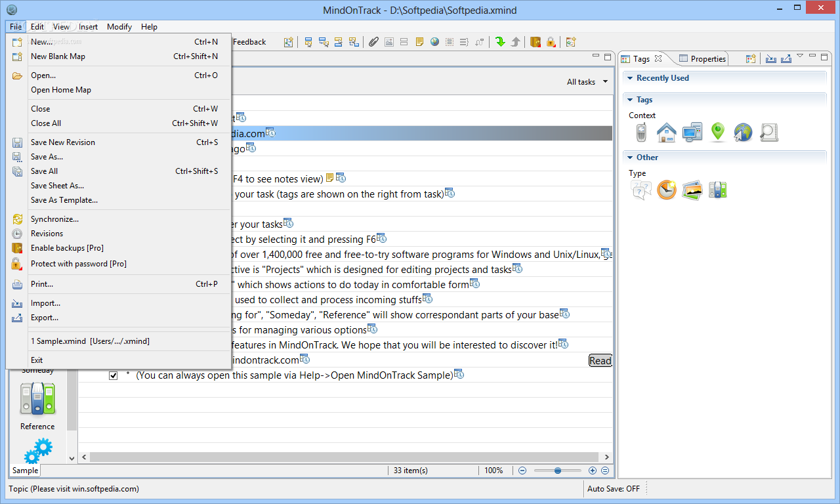This screenshot has height=504, width=840.
Task: Select the question bubbles type tag
Action: tap(641, 190)
